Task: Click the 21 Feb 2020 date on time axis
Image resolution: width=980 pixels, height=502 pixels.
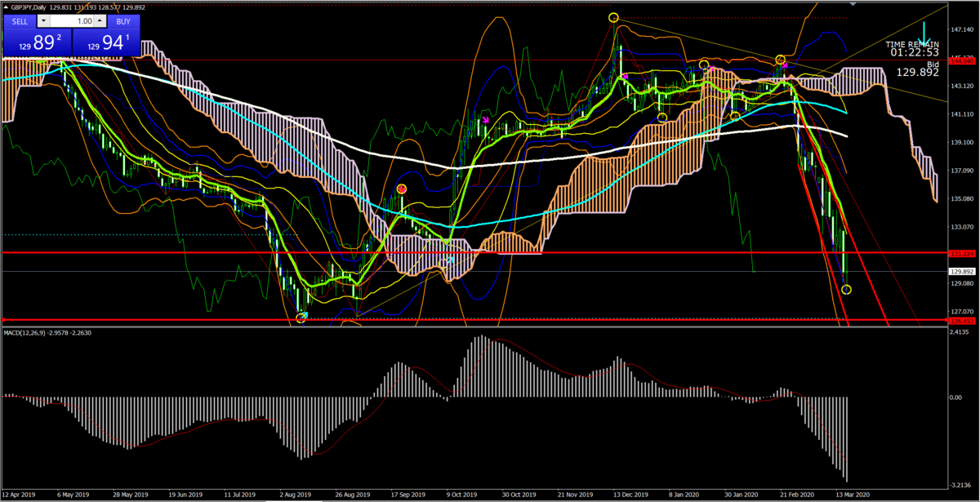Action: (x=799, y=495)
